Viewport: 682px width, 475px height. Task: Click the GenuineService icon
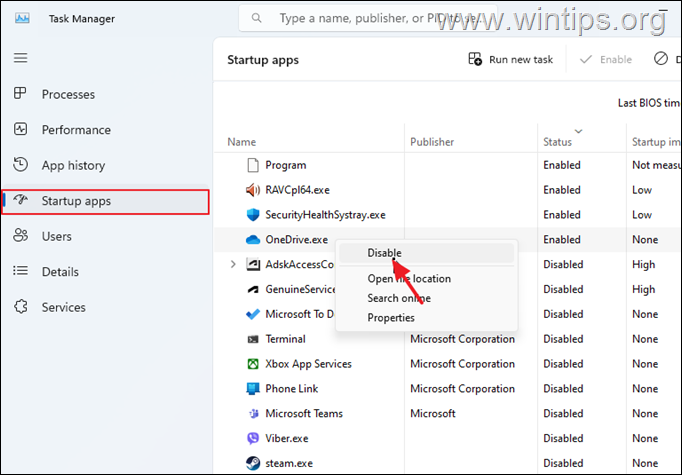(x=253, y=289)
